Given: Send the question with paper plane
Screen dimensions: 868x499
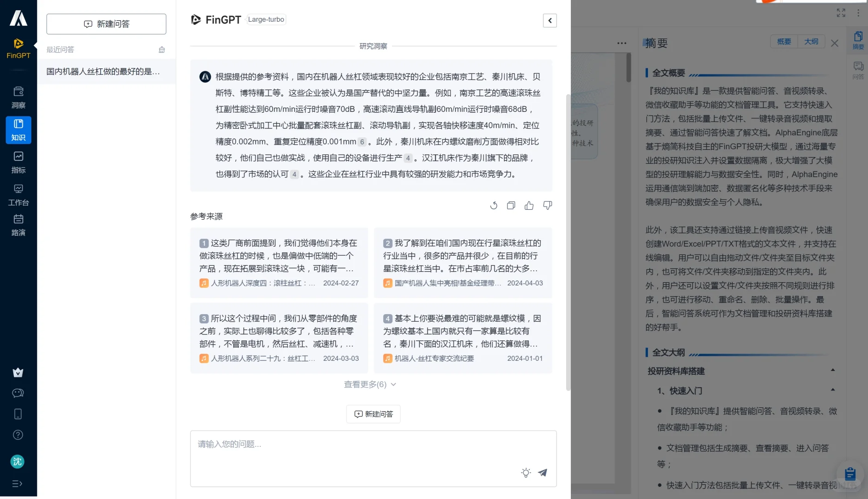Looking at the screenshot, I should (x=543, y=473).
